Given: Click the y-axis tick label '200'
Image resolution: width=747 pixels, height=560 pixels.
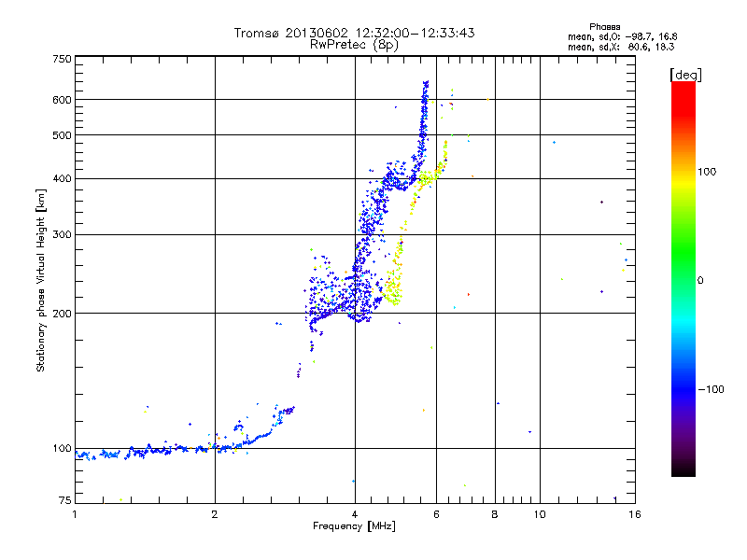Looking at the screenshot, I should click(62, 314).
